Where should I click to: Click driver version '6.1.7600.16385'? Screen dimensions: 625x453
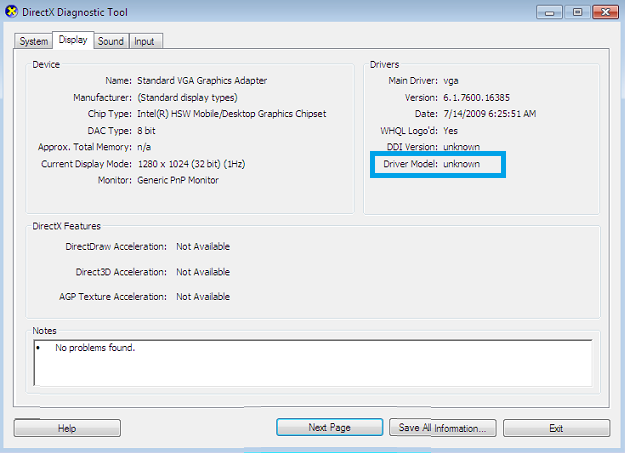pyautogui.click(x=476, y=98)
